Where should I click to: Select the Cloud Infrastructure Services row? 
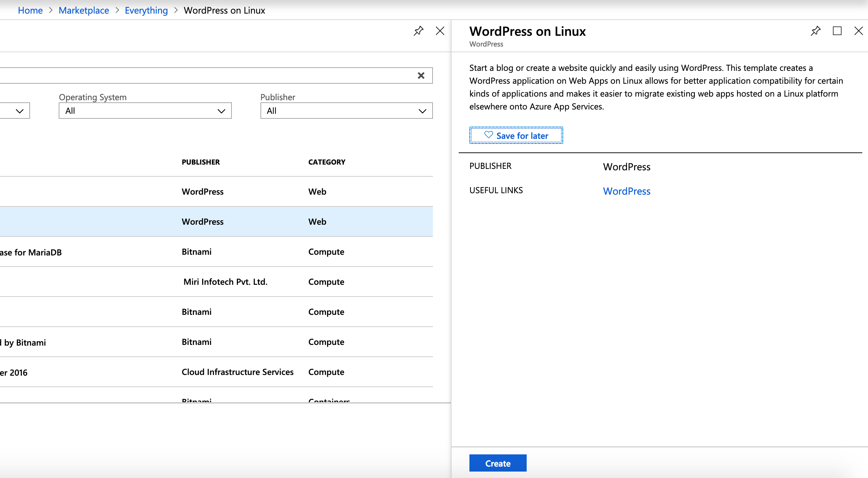click(x=237, y=372)
